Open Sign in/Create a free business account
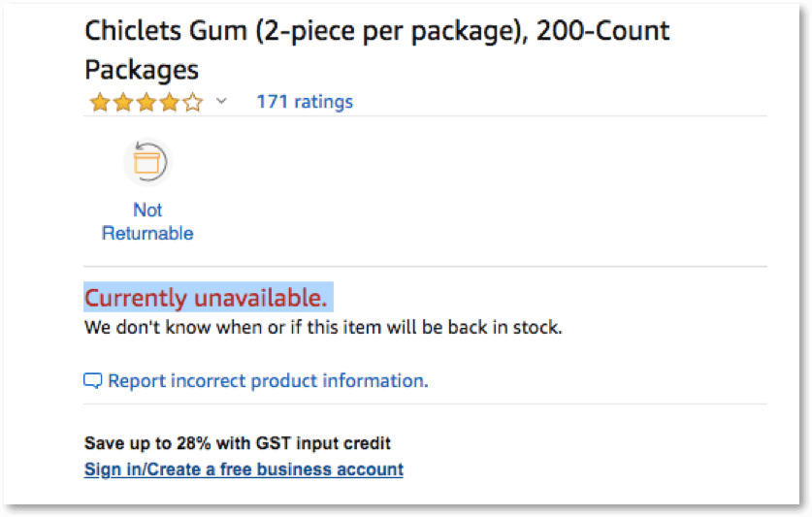812x517 pixels. (244, 469)
